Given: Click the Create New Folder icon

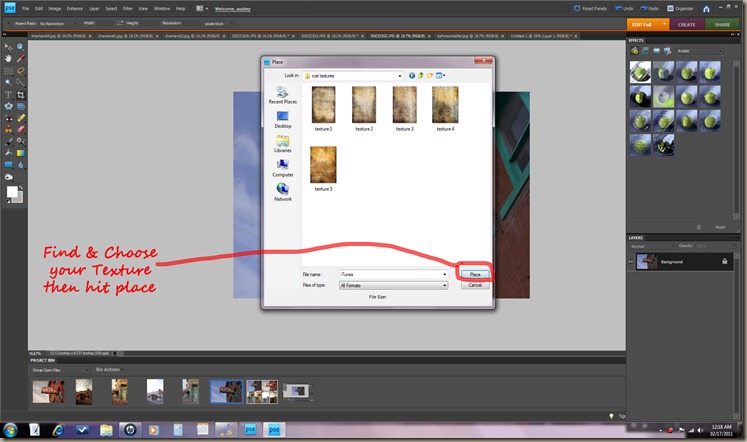Looking at the screenshot, I should (x=431, y=75).
